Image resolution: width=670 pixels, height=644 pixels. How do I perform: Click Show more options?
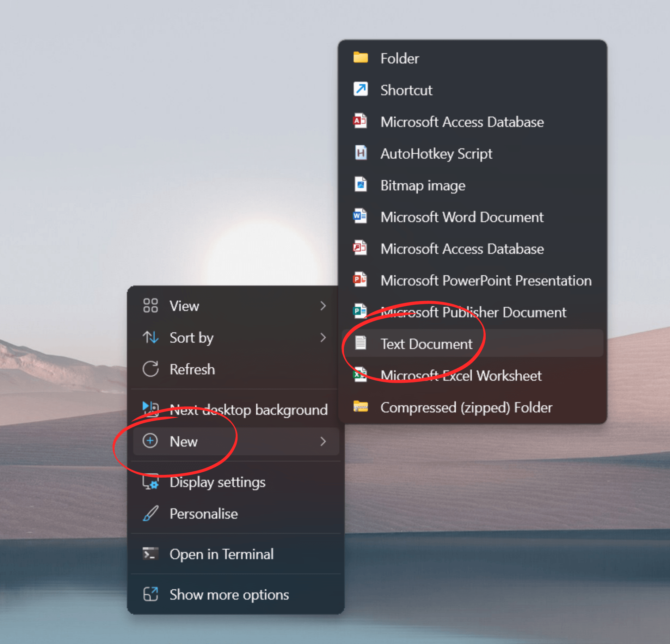(x=229, y=595)
